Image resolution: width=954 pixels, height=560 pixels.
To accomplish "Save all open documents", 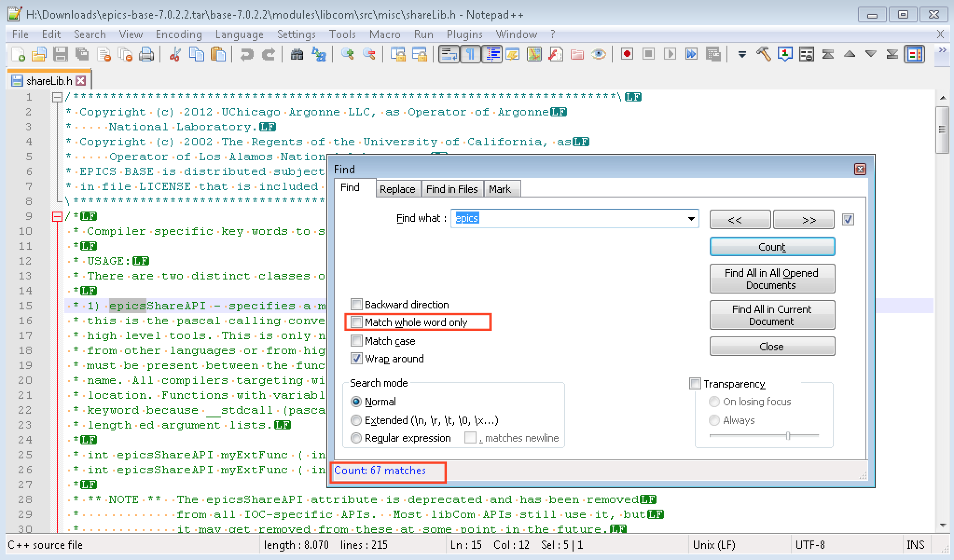I will (83, 54).
